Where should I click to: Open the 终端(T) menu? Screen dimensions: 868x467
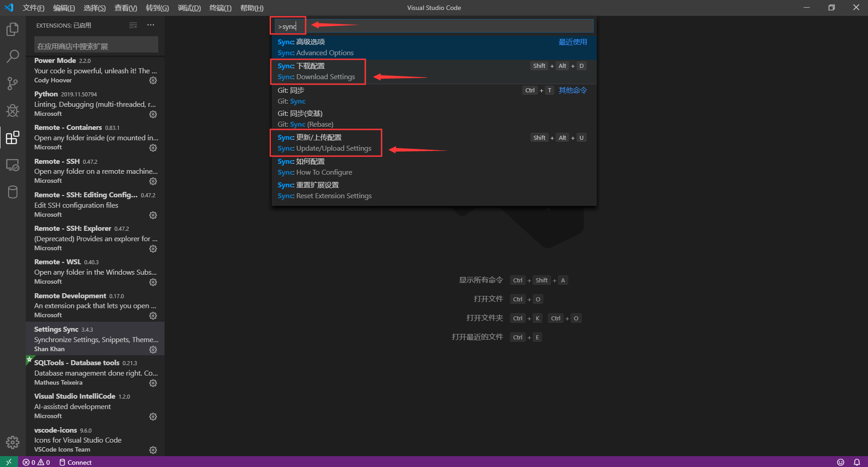220,8
